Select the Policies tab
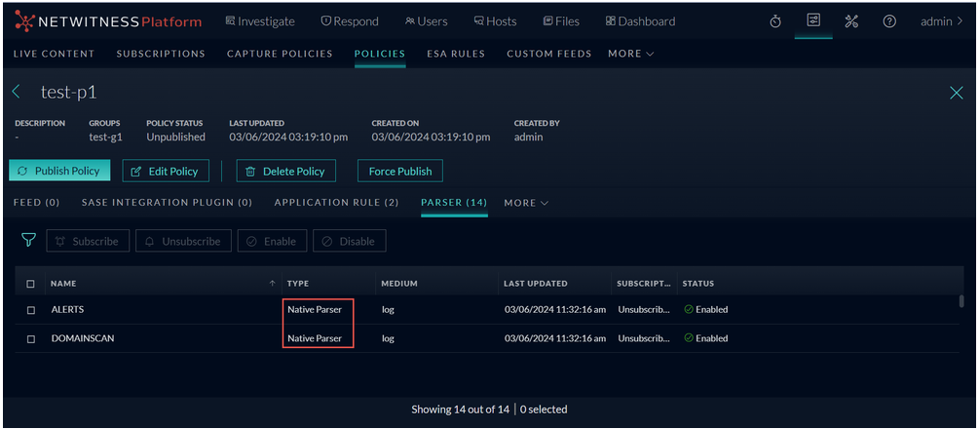980x429 pixels. tap(380, 54)
